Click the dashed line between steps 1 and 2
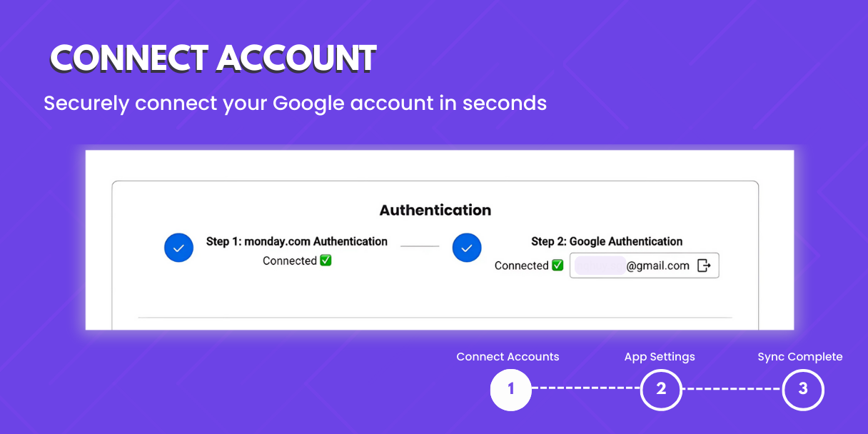The width and height of the screenshot is (868, 434). tap(586, 389)
